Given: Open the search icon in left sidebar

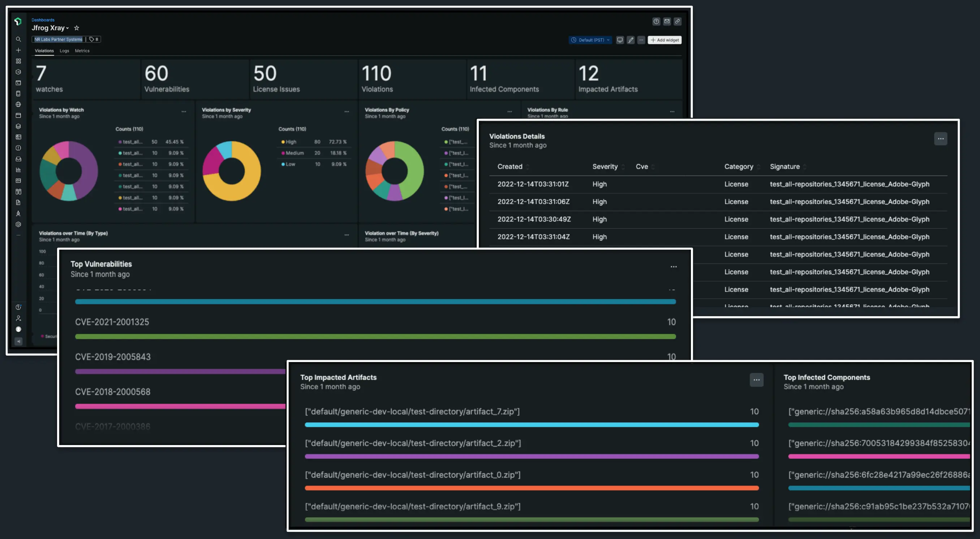Looking at the screenshot, I should pos(18,39).
